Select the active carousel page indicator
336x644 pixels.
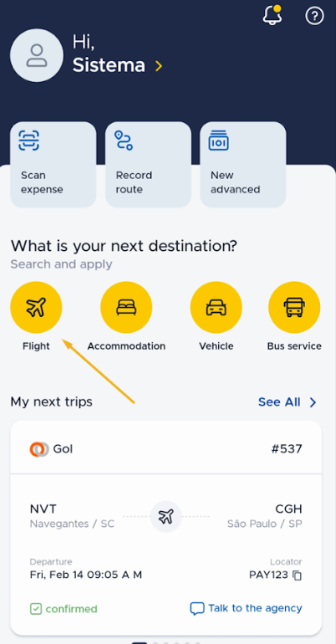pyautogui.click(x=140, y=642)
